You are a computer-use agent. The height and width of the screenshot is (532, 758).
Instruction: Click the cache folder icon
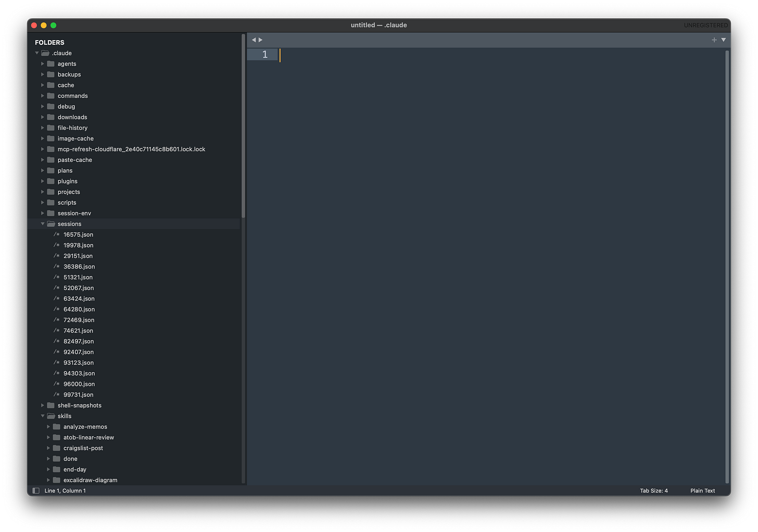pos(51,85)
